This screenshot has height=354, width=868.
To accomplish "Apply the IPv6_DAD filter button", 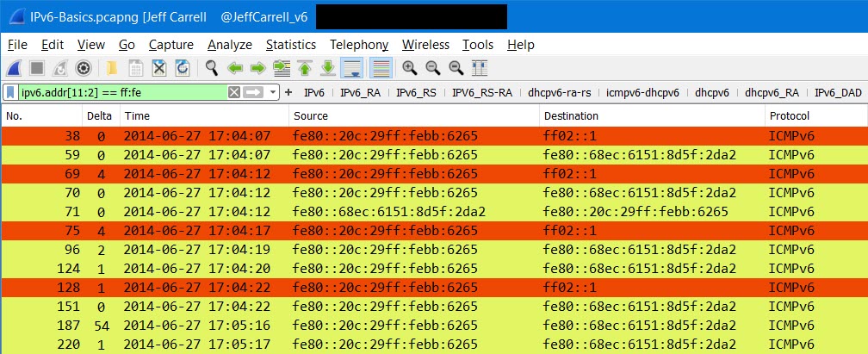I will [838, 92].
